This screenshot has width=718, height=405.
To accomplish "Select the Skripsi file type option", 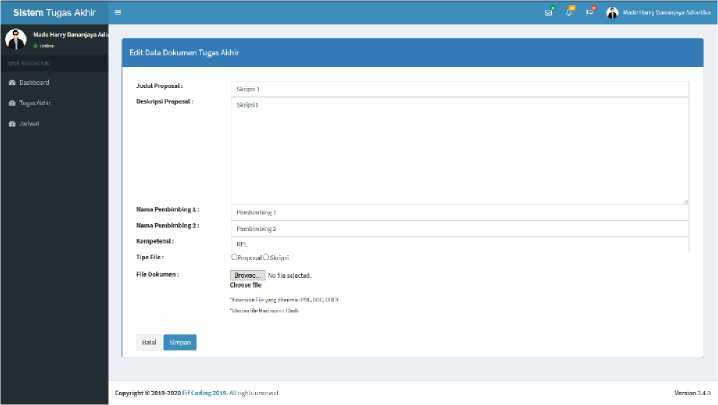I will [x=265, y=257].
